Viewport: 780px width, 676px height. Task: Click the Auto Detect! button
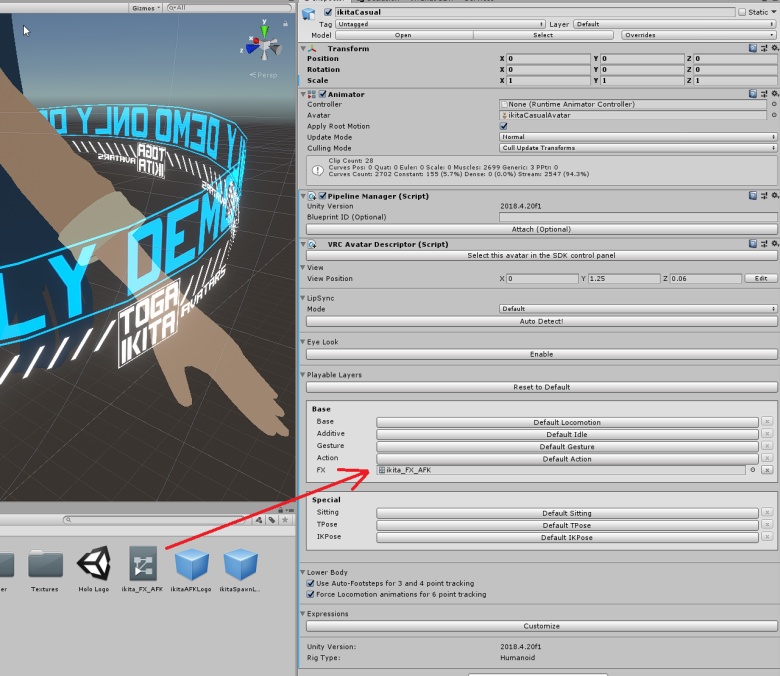[x=541, y=321]
